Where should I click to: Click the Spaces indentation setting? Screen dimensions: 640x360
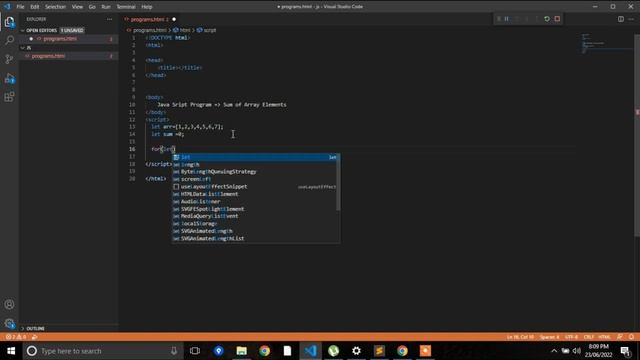coord(549,337)
